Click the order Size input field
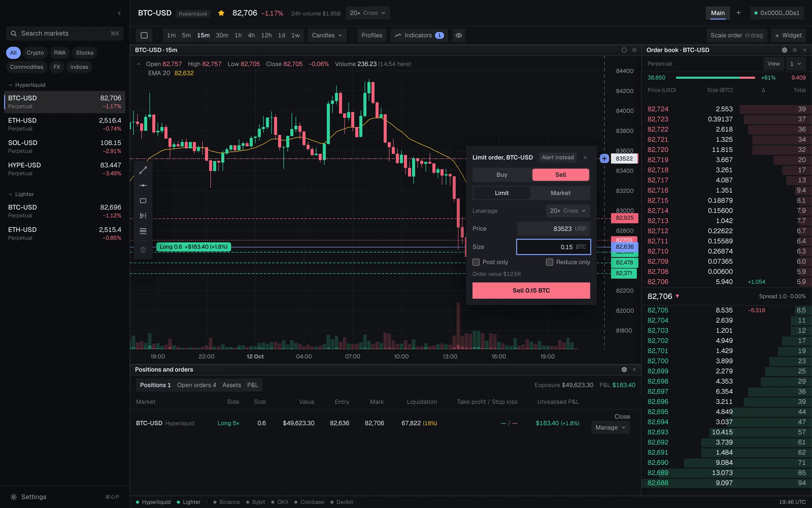The height and width of the screenshot is (508, 812). (554, 247)
